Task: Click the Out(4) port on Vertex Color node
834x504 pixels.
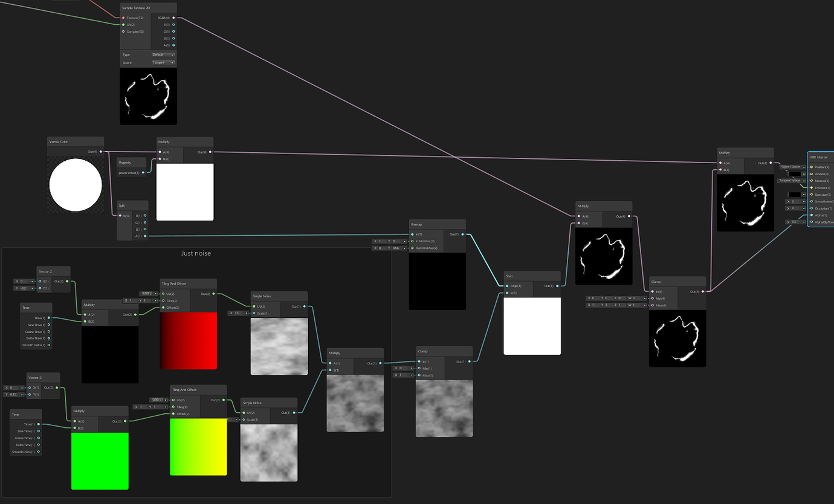Action: 101,152
